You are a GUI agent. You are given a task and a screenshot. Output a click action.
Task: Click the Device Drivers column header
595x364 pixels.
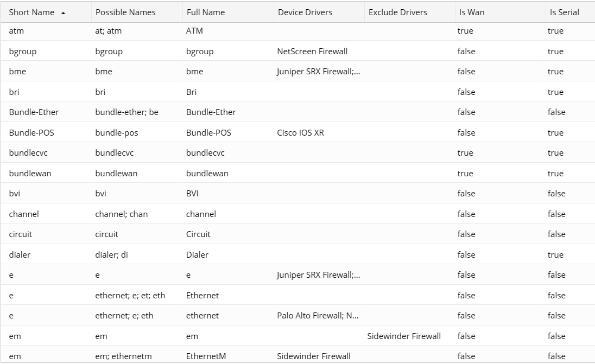[305, 12]
